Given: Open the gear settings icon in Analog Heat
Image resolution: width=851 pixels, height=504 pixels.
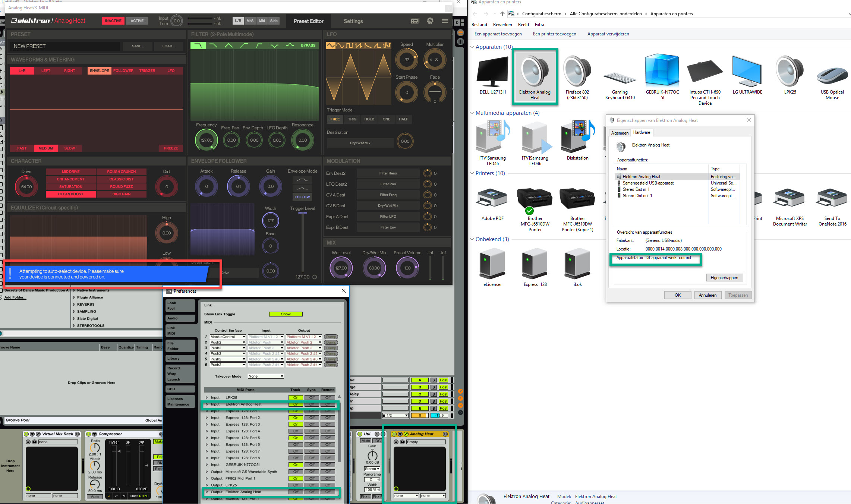Looking at the screenshot, I should (x=430, y=21).
